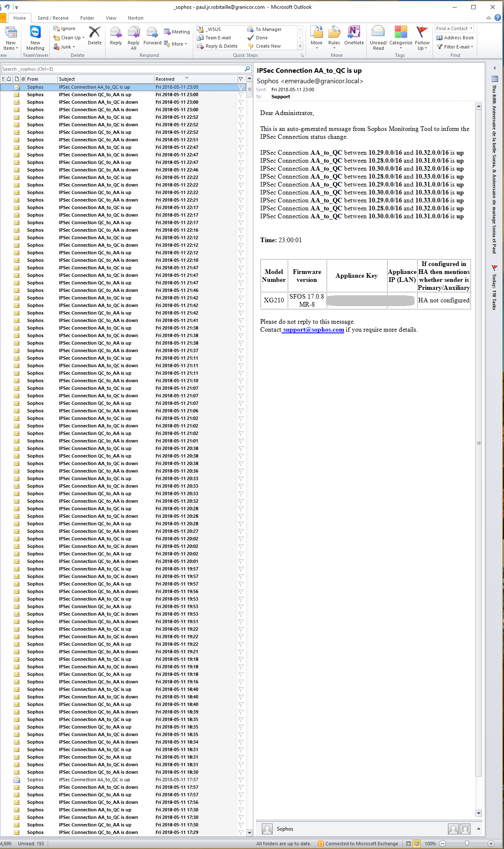Run the _WSUS quick step
504x849 pixels.
pos(209,29)
